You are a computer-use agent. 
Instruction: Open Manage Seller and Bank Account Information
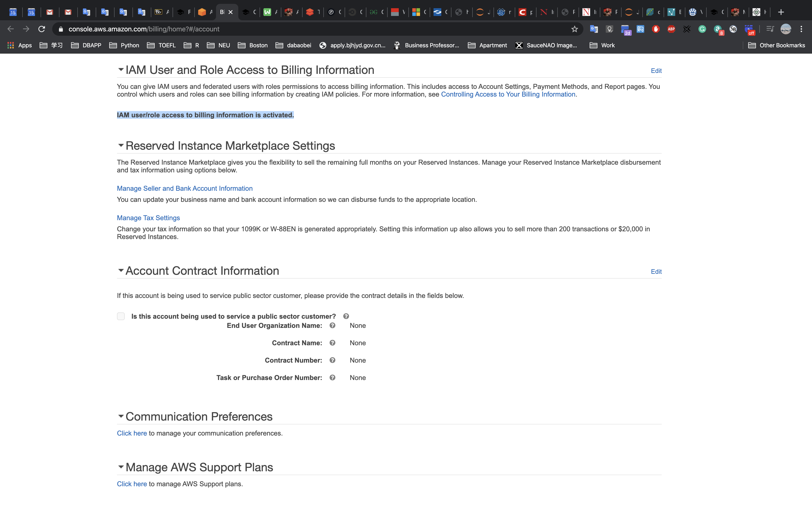click(x=185, y=189)
